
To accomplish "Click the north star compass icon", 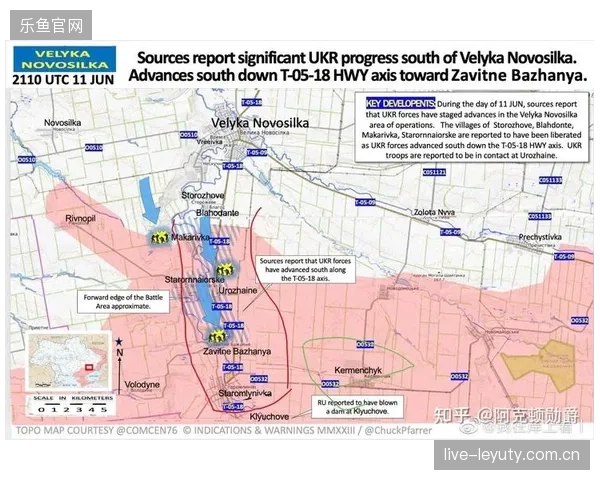I will (119, 341).
